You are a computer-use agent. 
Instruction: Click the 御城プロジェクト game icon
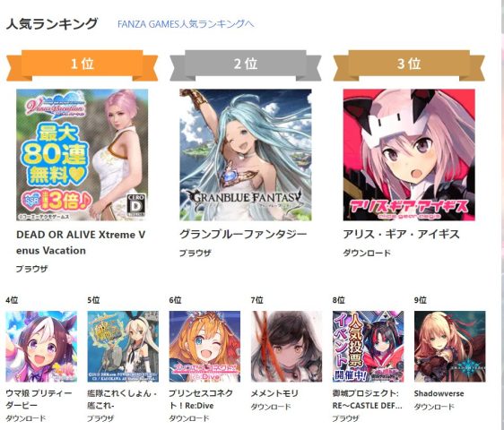368,346
